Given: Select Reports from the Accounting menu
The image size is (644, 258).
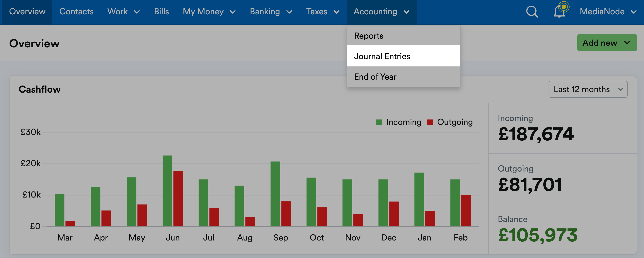Looking at the screenshot, I should tap(368, 35).
